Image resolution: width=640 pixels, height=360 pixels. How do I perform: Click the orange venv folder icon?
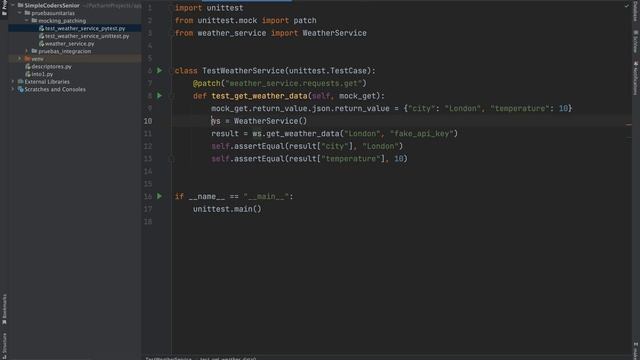pyautogui.click(x=27, y=59)
